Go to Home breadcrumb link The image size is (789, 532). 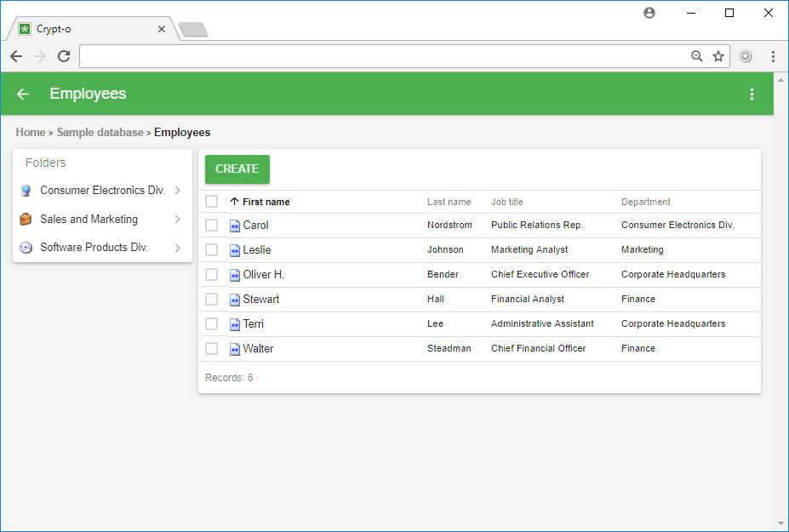(x=30, y=133)
